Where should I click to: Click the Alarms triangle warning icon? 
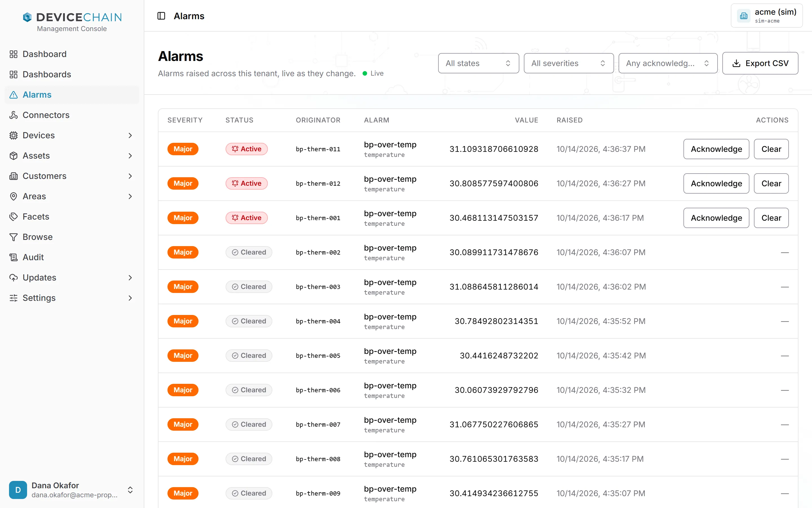[14, 95]
